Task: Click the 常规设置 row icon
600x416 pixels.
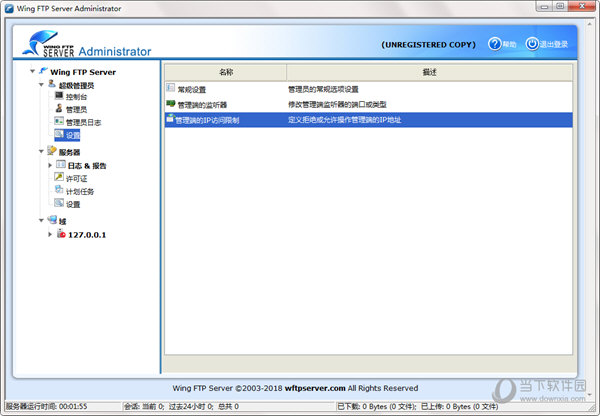Action: [171, 88]
